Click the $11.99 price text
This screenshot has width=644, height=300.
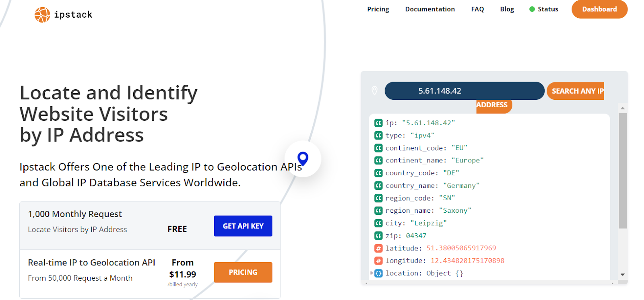pos(183,274)
